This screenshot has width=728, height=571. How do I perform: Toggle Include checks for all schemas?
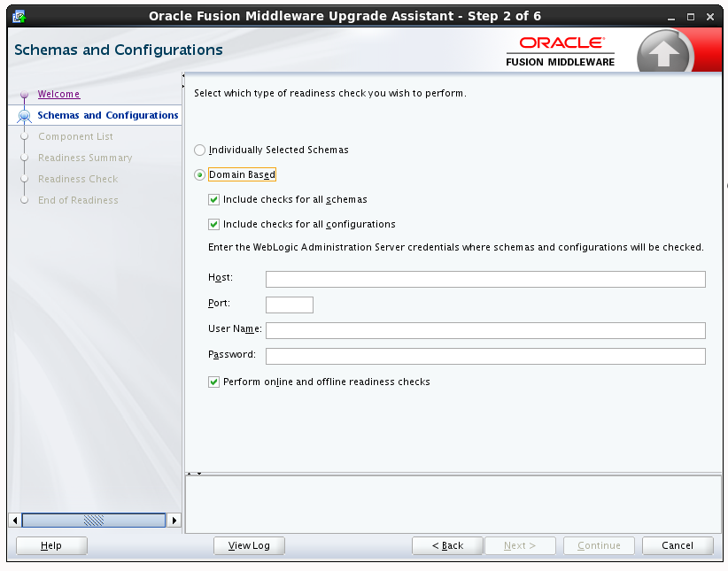[x=213, y=199]
